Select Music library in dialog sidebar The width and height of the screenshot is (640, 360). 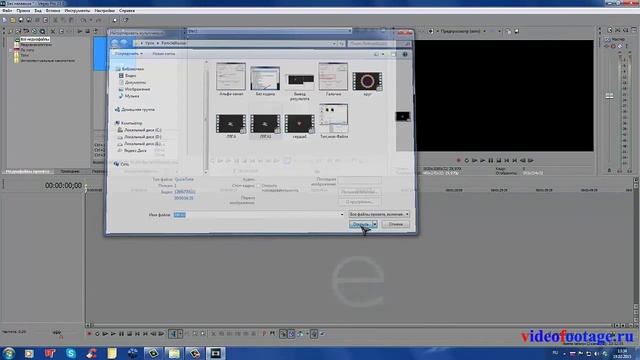[129, 96]
